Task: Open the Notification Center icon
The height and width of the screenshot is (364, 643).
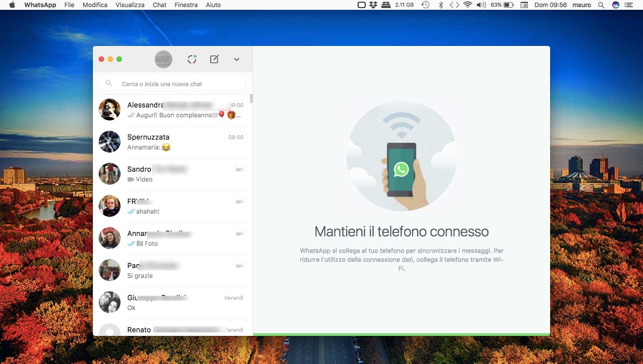Action: coord(629,5)
